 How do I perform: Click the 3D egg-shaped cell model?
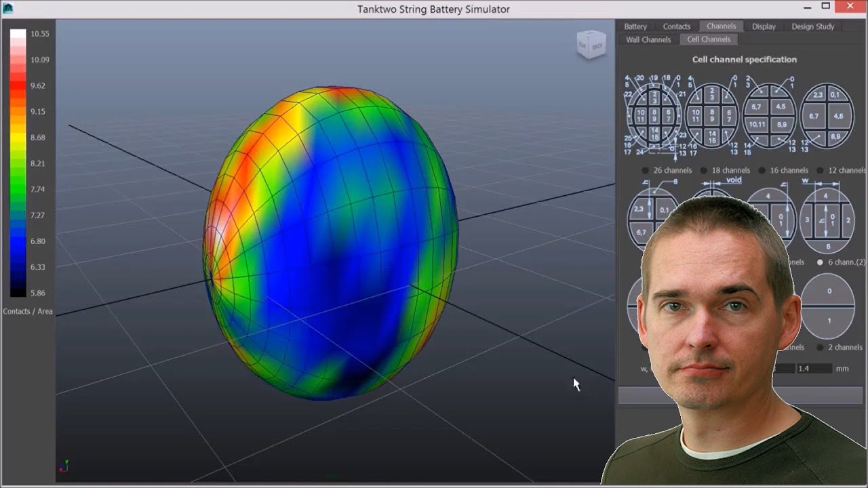click(331, 243)
